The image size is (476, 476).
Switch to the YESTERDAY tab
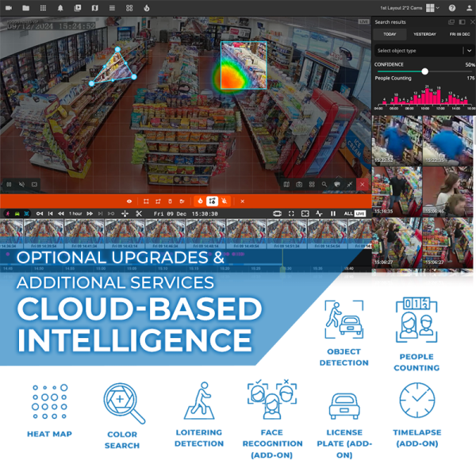click(424, 34)
